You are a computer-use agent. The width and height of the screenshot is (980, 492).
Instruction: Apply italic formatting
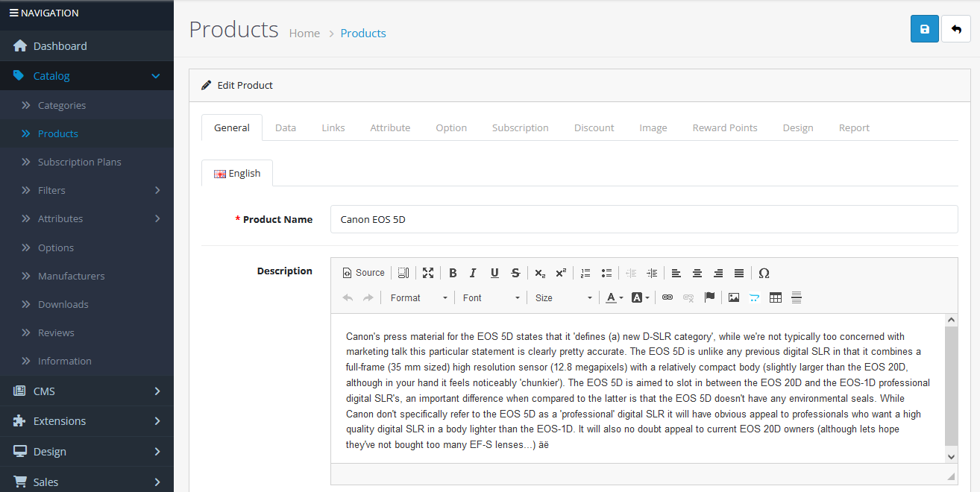pos(473,273)
